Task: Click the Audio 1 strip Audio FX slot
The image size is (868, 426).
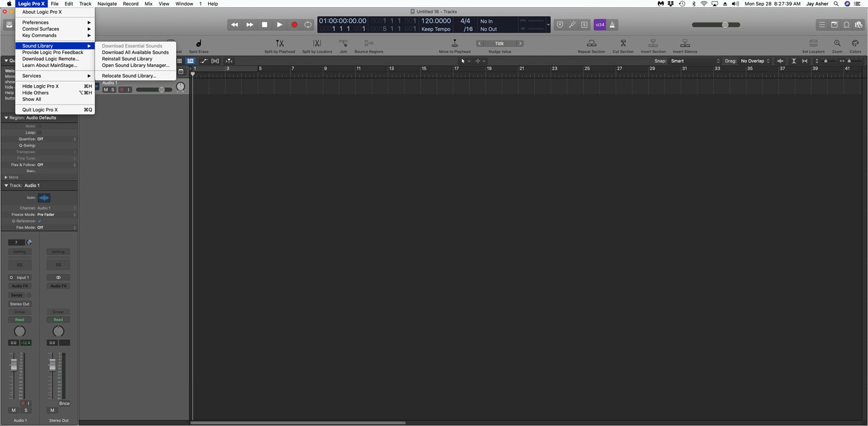Action: coord(20,286)
